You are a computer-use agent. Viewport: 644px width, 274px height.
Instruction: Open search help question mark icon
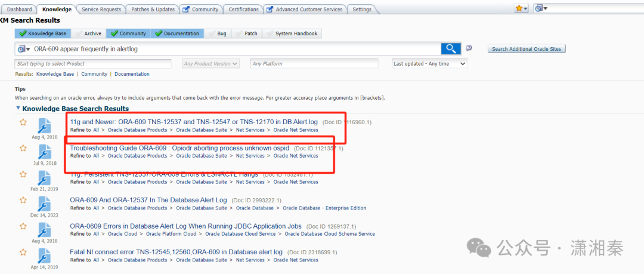(469, 48)
